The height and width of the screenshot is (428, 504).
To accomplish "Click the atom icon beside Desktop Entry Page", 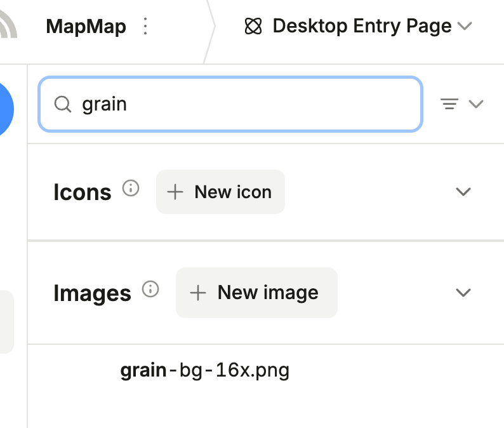I will [253, 27].
